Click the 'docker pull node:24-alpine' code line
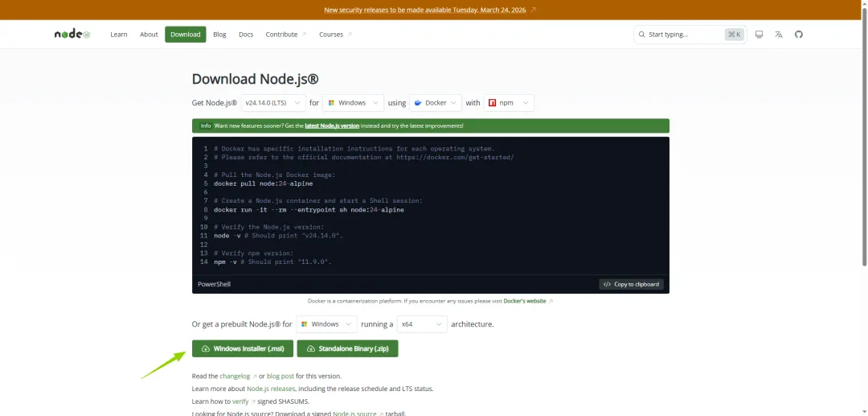The width and height of the screenshot is (868, 416). click(264, 183)
